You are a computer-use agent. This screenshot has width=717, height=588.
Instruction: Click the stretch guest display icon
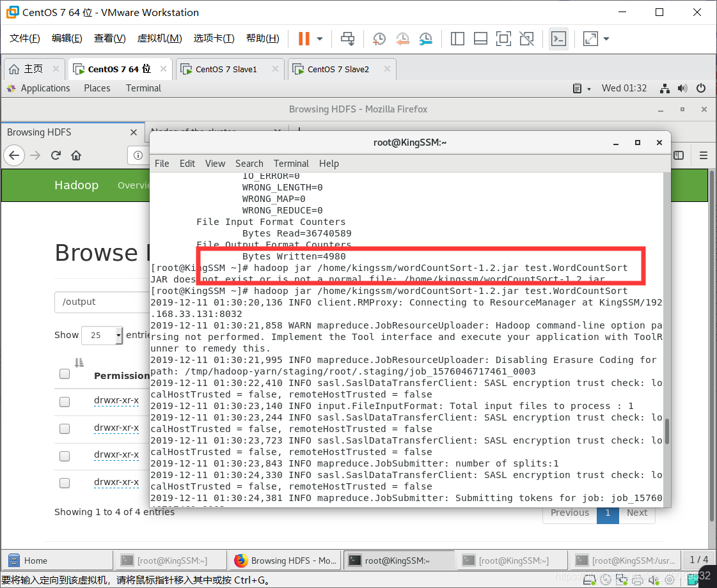(x=590, y=39)
